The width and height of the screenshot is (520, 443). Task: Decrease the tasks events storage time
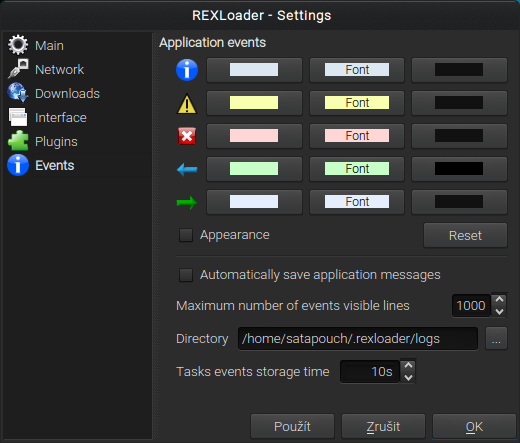point(408,378)
